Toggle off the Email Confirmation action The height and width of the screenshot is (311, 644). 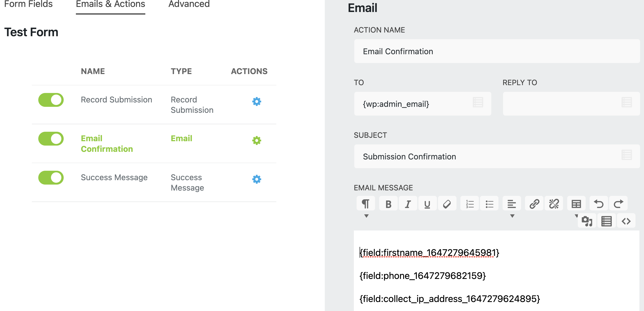pos(51,138)
